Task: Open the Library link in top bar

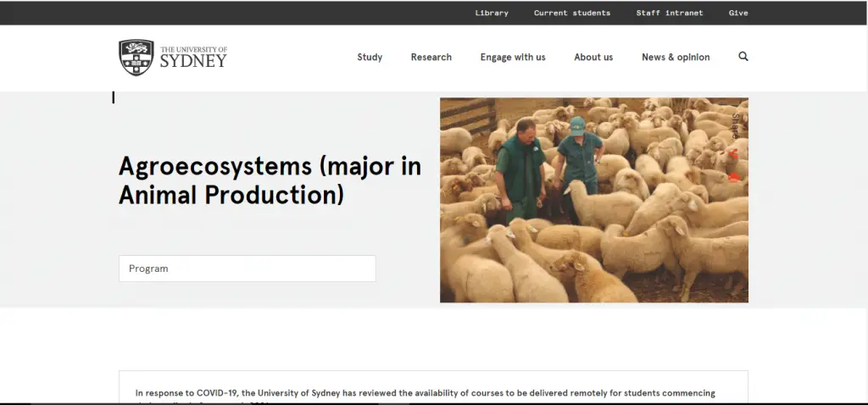Action: [x=492, y=13]
